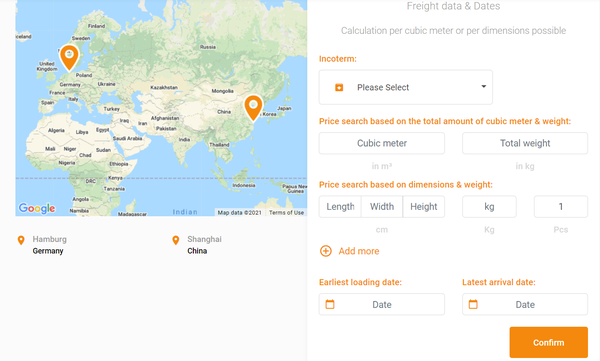Screen dimensions: 600x361
Task: Click the orange location icon beside Hamburg
Action: coord(21,240)
